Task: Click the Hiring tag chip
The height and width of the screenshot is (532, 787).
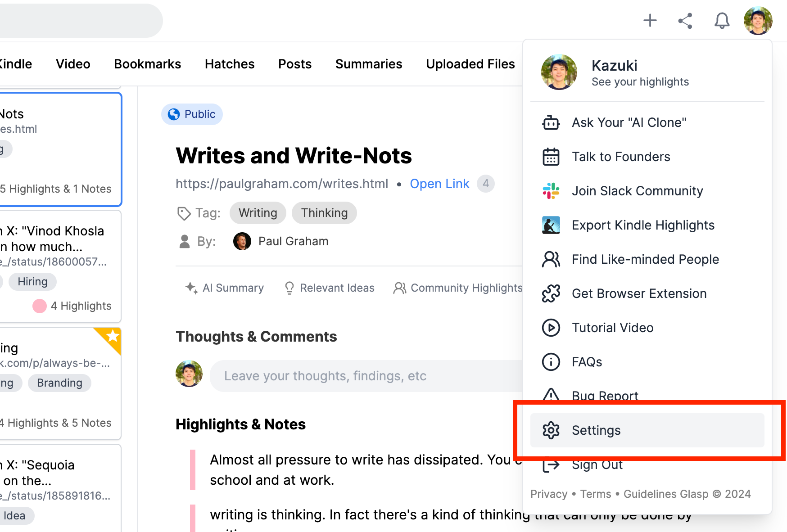Action: pos(32,282)
